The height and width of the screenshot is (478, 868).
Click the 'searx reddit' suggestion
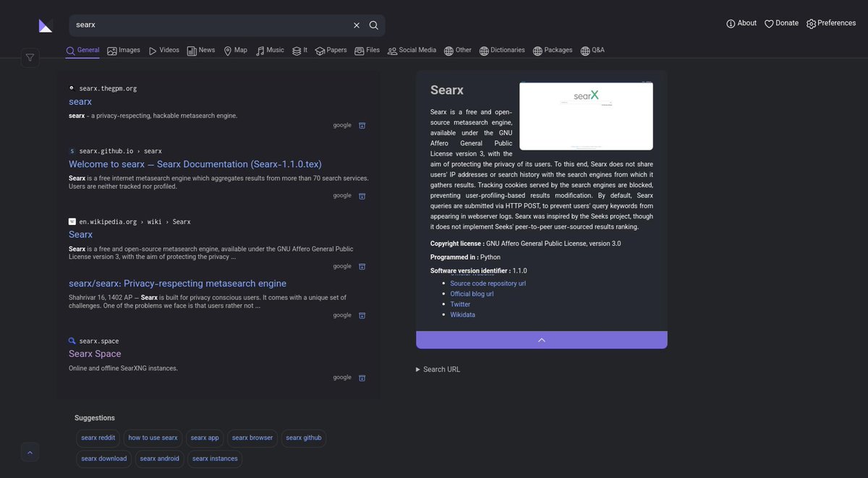(x=98, y=438)
